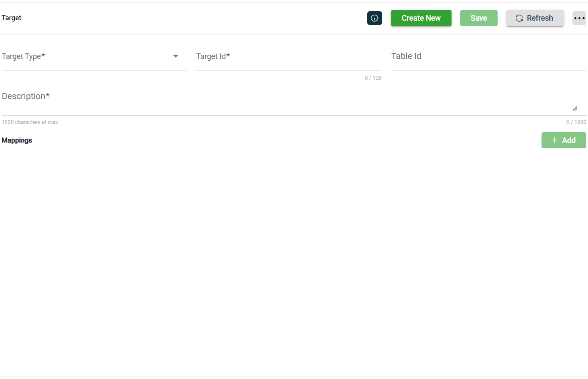588x379 pixels.
Task: Click the info icon button
Action: [x=374, y=18]
